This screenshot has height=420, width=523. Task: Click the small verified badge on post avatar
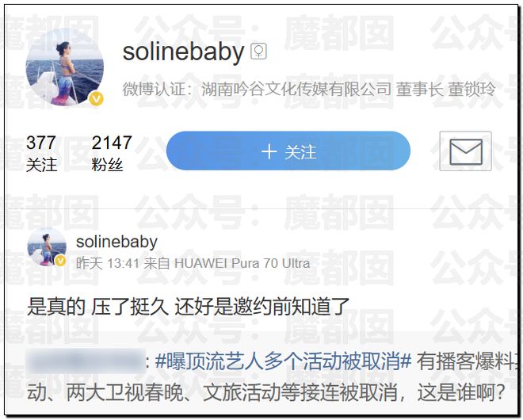click(60, 261)
